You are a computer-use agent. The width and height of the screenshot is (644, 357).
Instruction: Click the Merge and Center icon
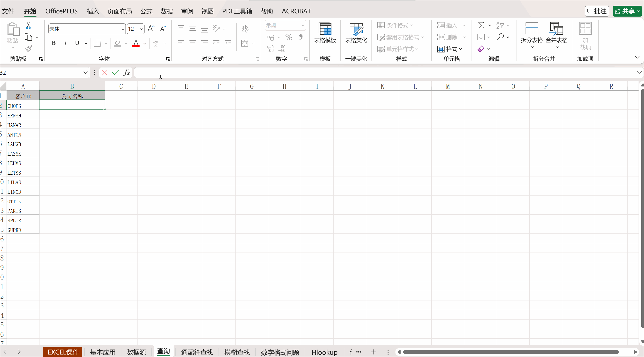click(245, 43)
